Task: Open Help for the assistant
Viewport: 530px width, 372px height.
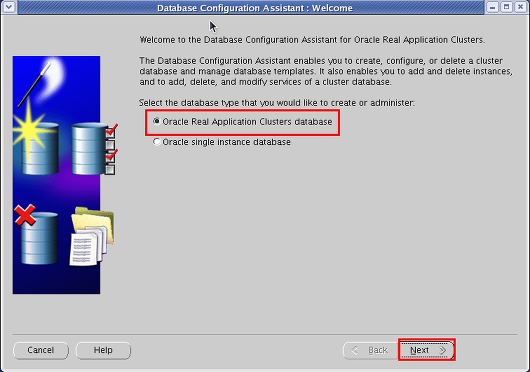Action: (103, 350)
